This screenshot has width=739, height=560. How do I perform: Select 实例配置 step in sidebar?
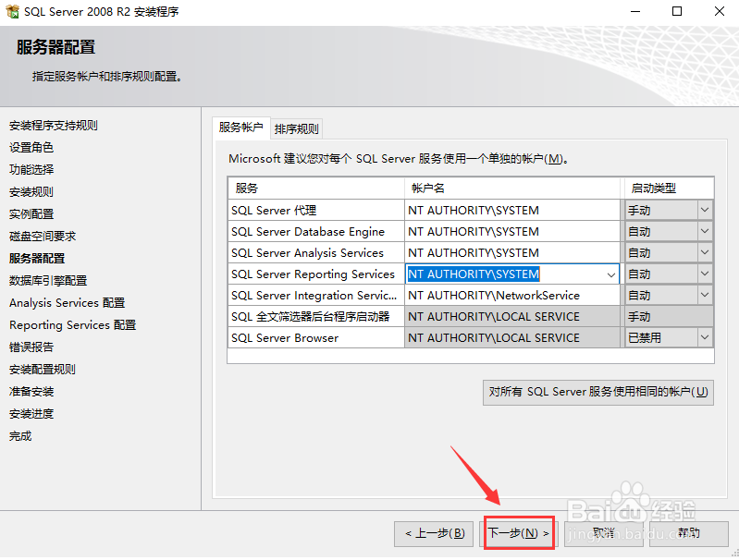[x=31, y=213]
